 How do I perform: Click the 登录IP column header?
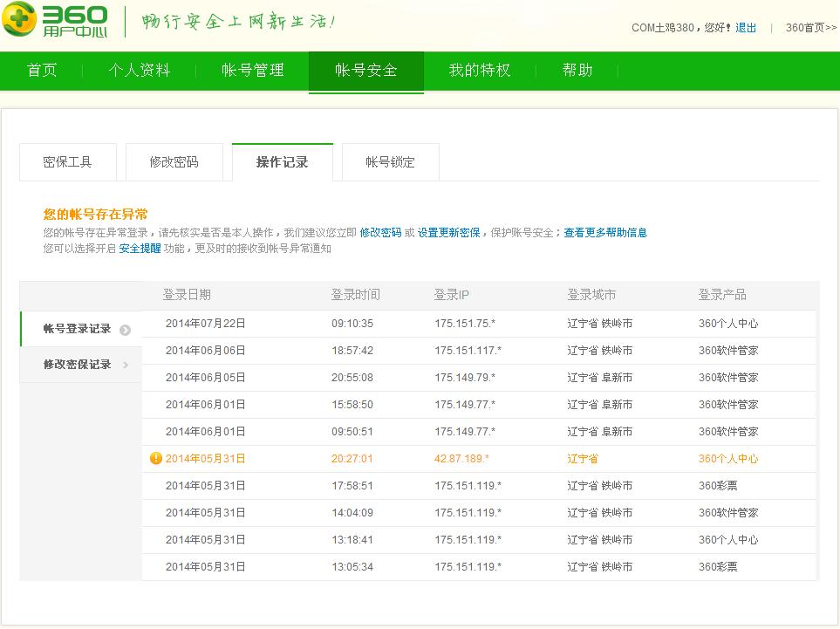pos(451,295)
